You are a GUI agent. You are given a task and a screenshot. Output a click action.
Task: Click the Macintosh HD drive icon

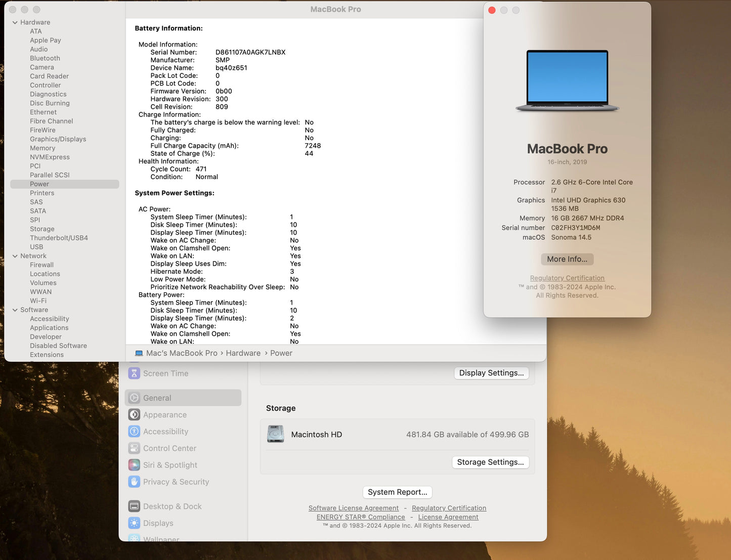pyautogui.click(x=276, y=434)
